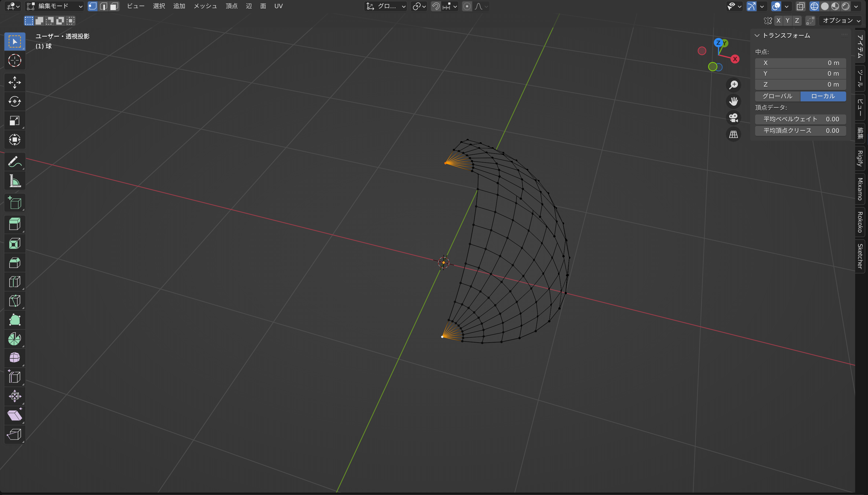Toggle proportional editing

(467, 6)
